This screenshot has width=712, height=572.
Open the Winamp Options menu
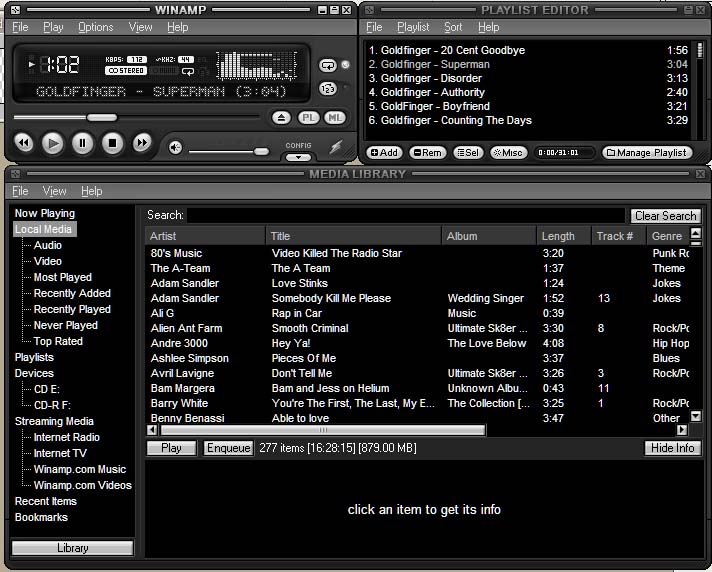point(96,27)
